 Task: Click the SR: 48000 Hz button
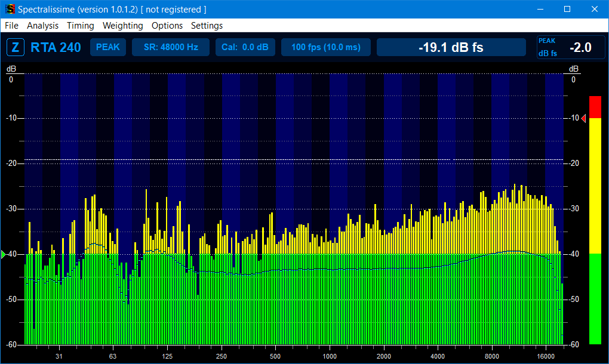coord(171,47)
